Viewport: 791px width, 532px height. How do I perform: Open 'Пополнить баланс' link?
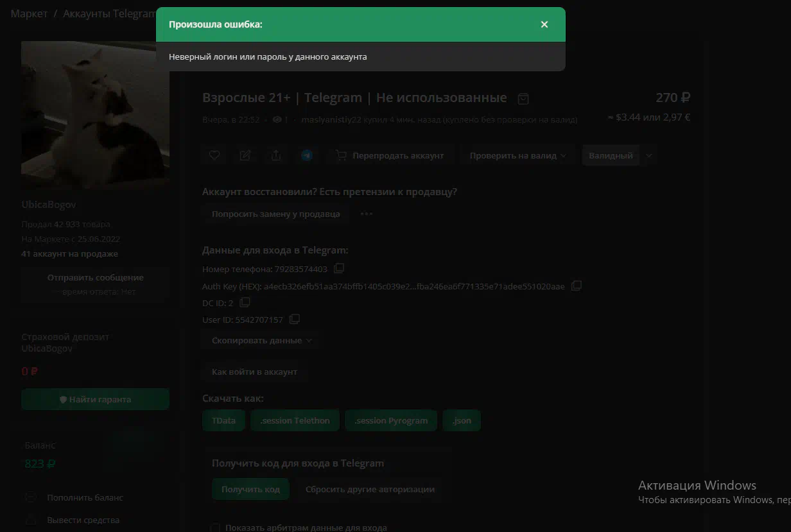coord(85,497)
